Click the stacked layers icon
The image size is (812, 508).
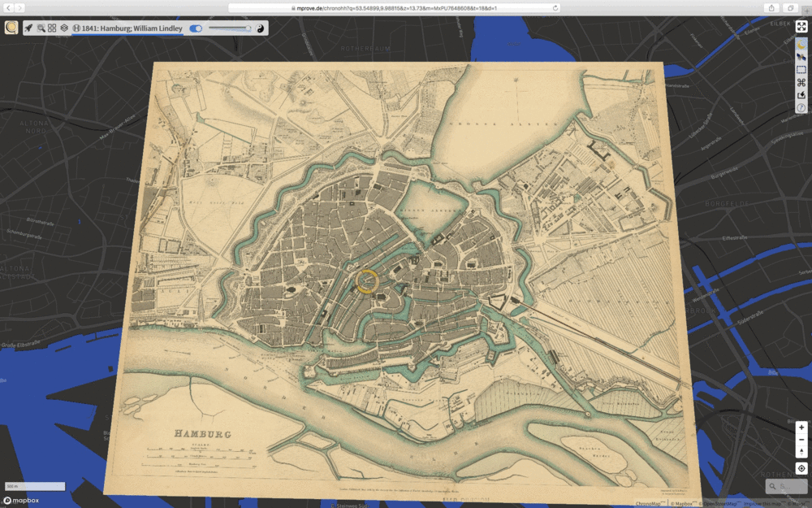(64, 28)
